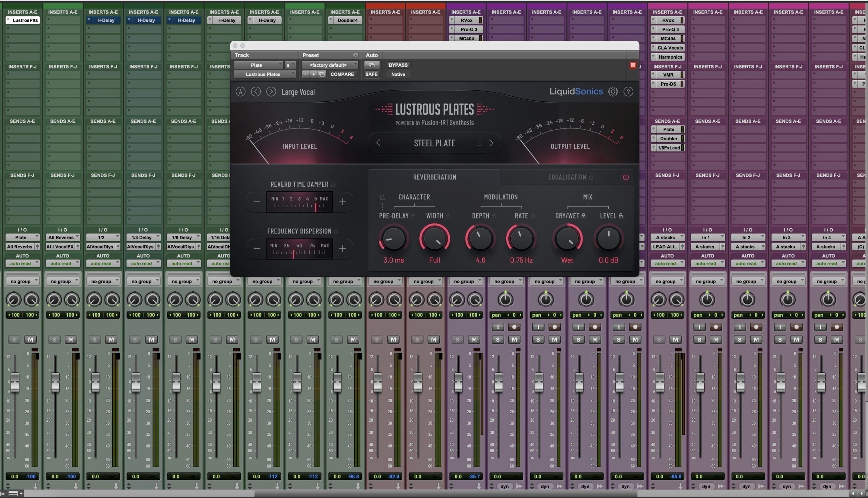This screenshot has width=868, height=498.
Task: Click the A preset compare icon
Action: [x=241, y=92]
